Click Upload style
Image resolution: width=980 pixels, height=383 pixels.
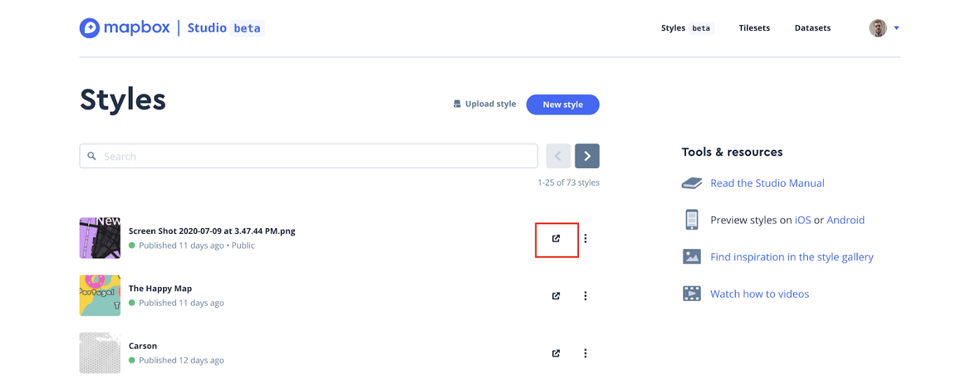(484, 104)
